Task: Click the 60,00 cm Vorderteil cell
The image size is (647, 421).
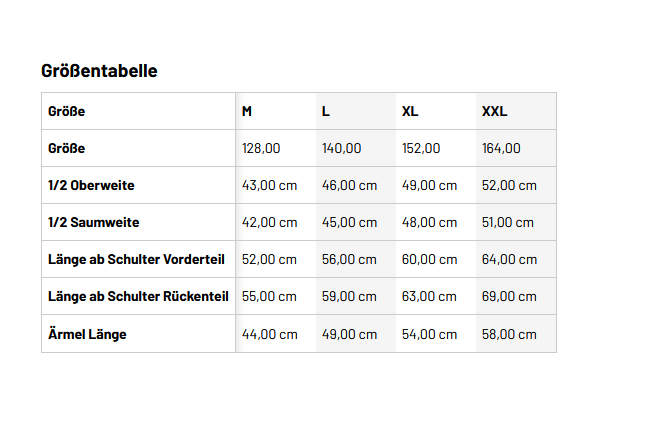Action: click(429, 259)
